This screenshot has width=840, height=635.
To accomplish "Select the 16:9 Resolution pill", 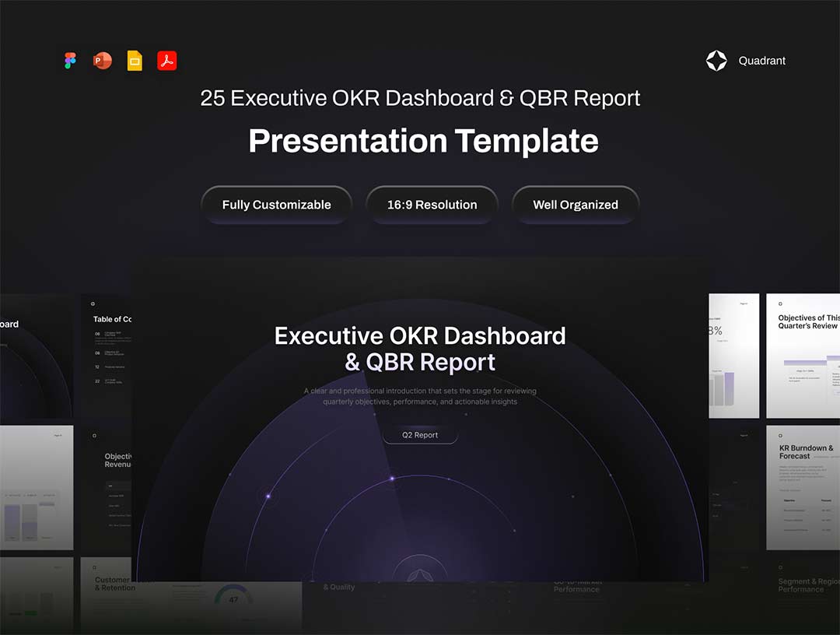I will 432,205.
